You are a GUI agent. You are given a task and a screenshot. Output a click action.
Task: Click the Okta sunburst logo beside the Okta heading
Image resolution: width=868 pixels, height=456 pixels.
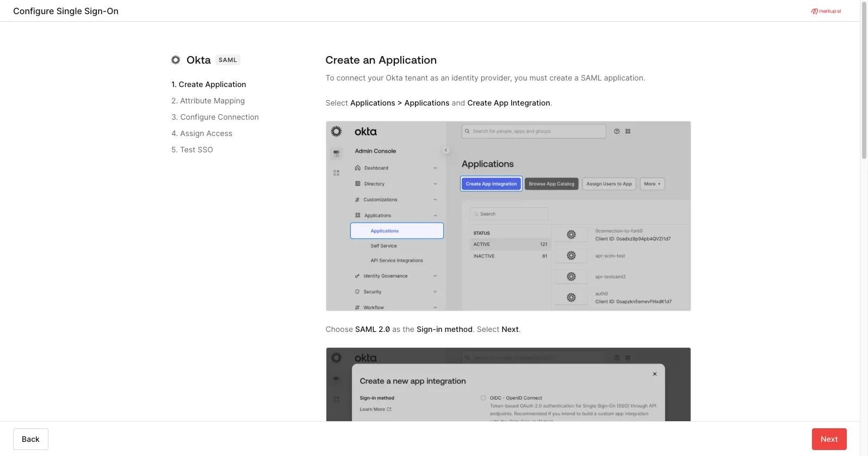(176, 60)
